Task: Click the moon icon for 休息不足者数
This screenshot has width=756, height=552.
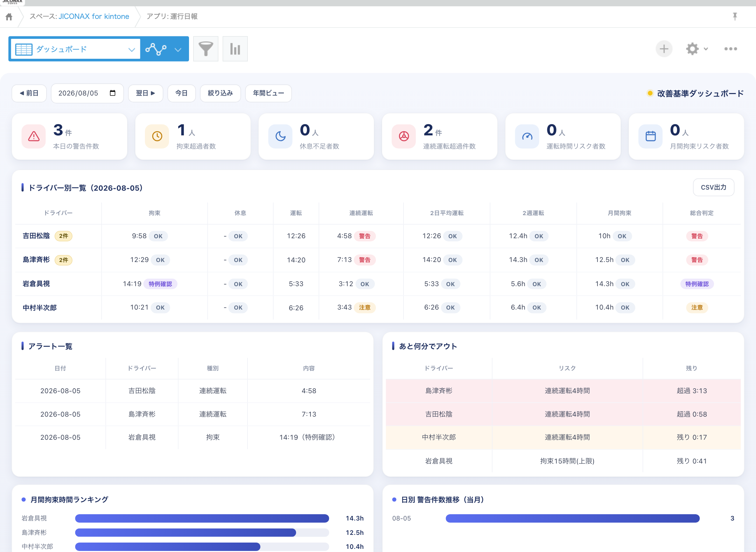Action: [x=280, y=136]
